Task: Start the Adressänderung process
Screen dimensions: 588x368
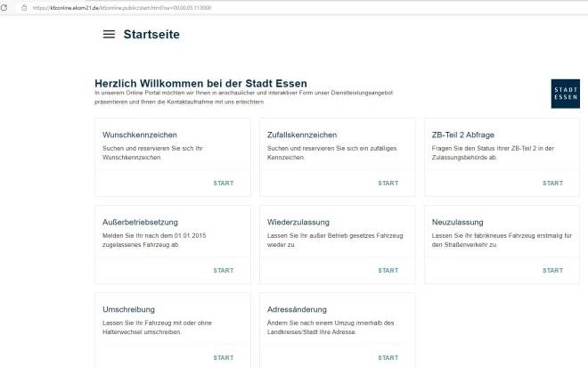Action: (388, 357)
